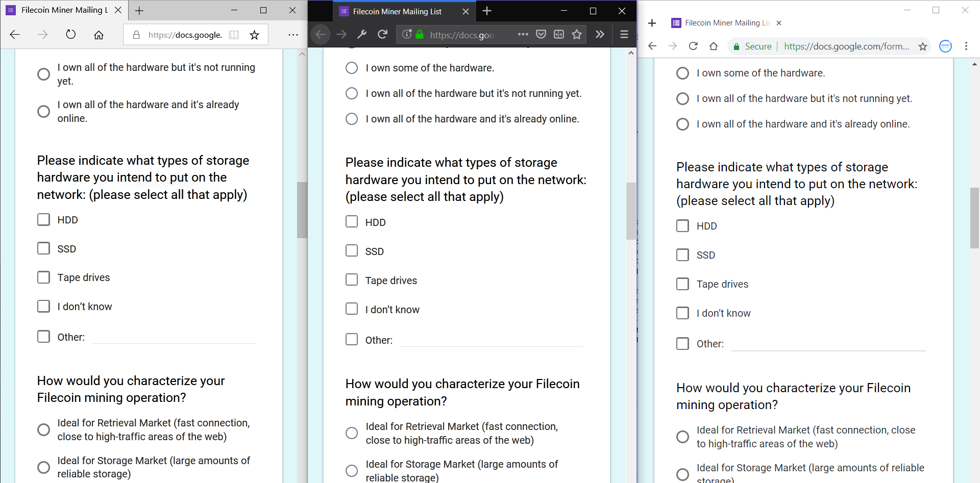Open a new tab in Firefox with the plus button
This screenshot has width=980, height=483.
[487, 11]
